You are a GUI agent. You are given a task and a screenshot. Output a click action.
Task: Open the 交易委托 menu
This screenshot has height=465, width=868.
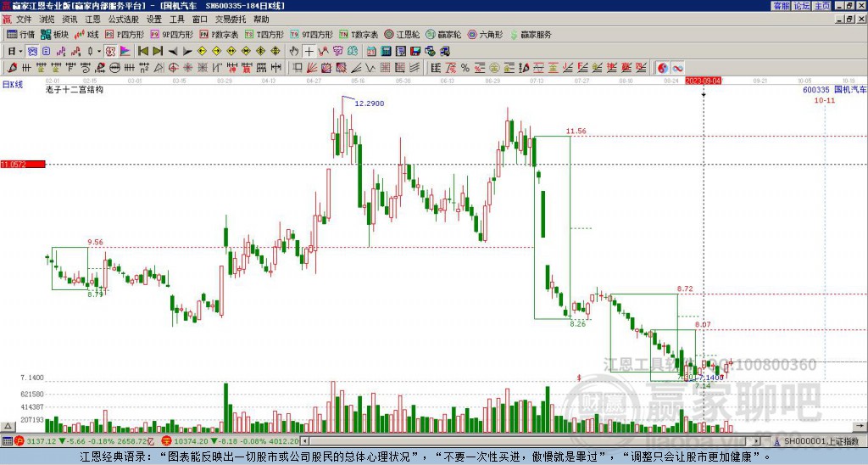[231, 20]
